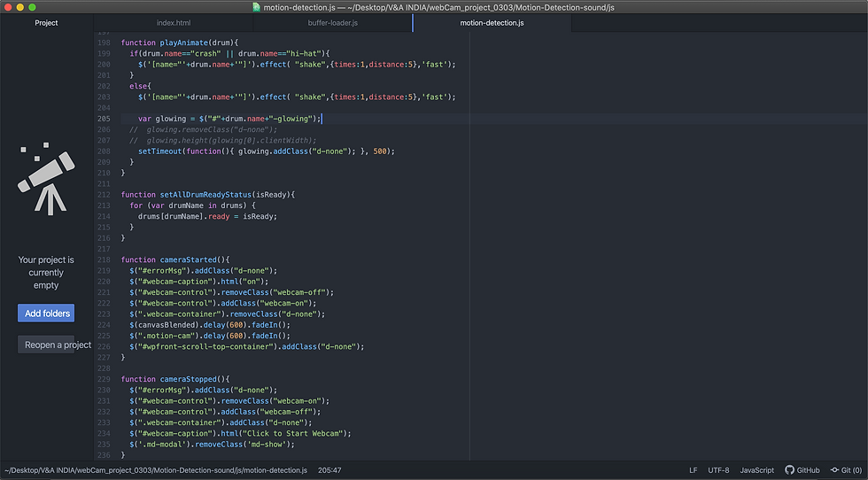Click the Git commit icon in status bar
This screenshot has height=480, width=868.
pyautogui.click(x=834, y=470)
